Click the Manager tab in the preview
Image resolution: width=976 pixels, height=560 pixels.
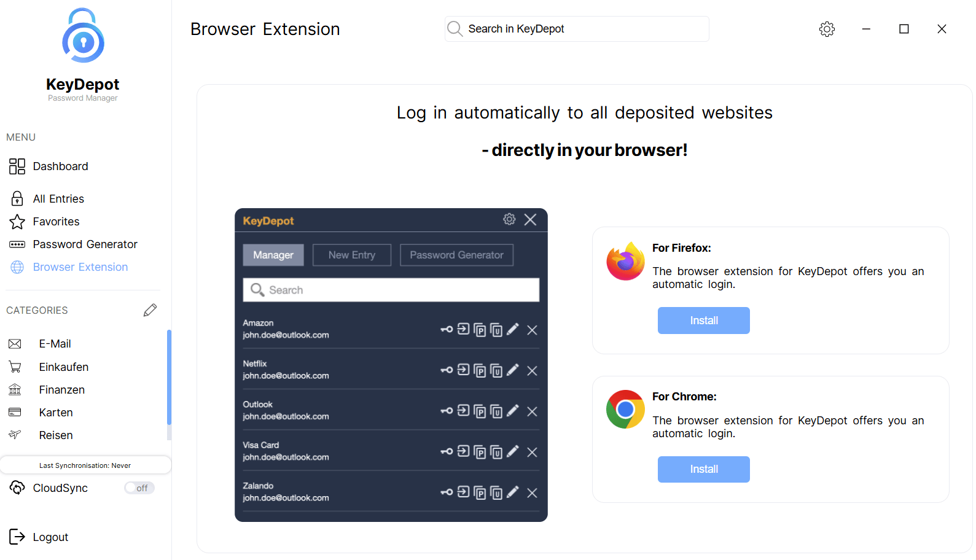pos(273,255)
